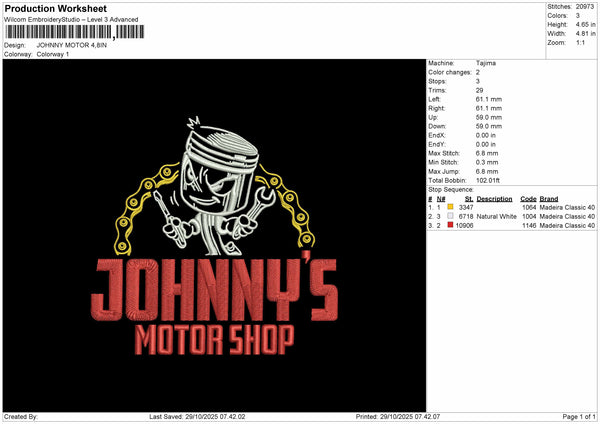Click the Width value 4.81 in
The height and width of the screenshot is (424, 600).
(585, 33)
